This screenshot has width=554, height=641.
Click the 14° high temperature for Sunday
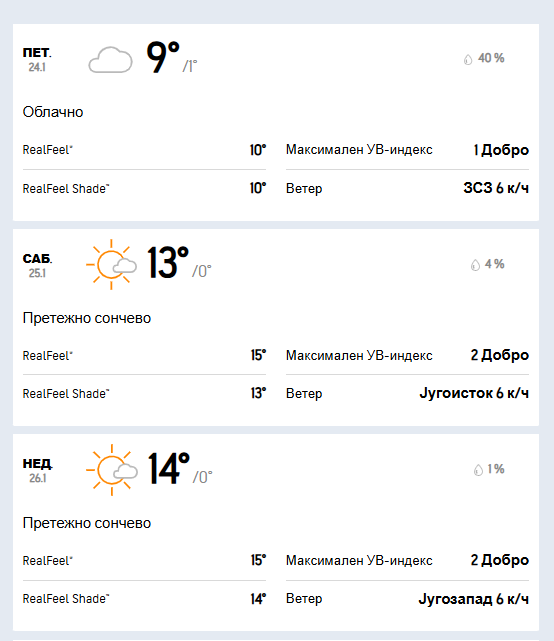tap(168, 468)
